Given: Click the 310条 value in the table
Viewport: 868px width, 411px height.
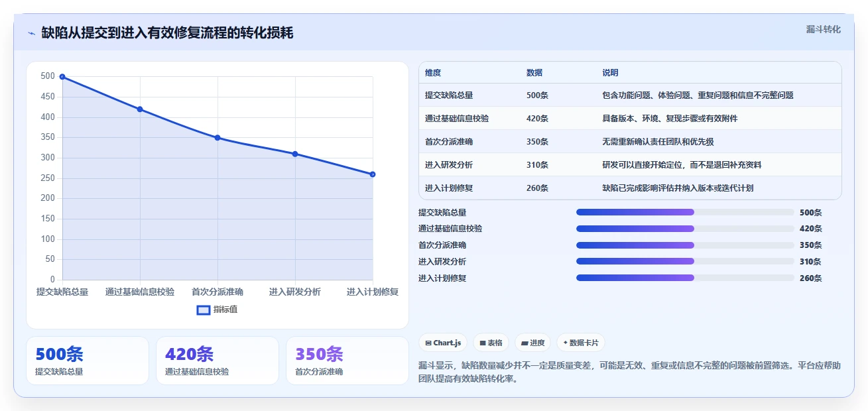Looking at the screenshot, I should [x=537, y=165].
